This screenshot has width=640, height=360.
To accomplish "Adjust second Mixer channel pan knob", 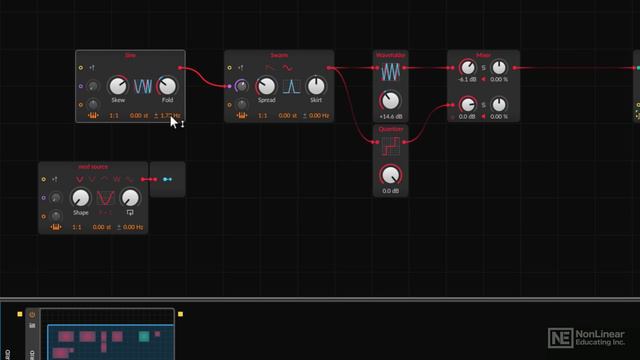I will 499,105.
